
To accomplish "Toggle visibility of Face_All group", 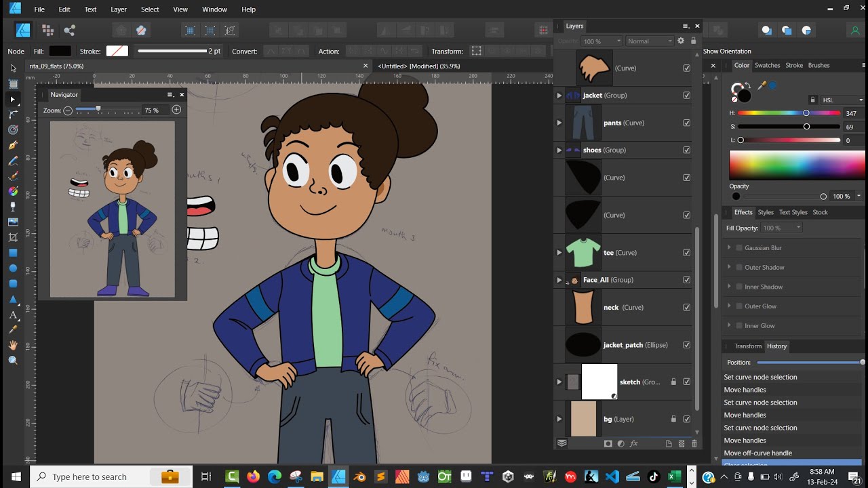I will pyautogui.click(x=687, y=280).
